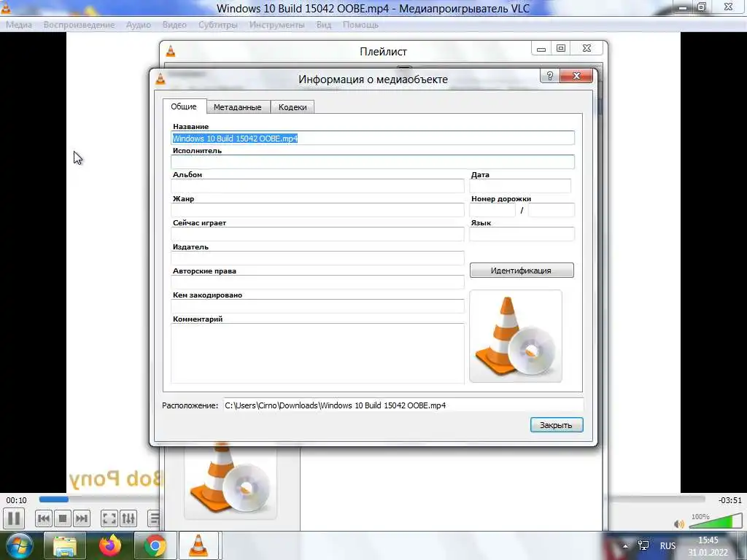Show hidden tray icons arrow
This screenshot has height=560, width=747.
pyautogui.click(x=625, y=545)
